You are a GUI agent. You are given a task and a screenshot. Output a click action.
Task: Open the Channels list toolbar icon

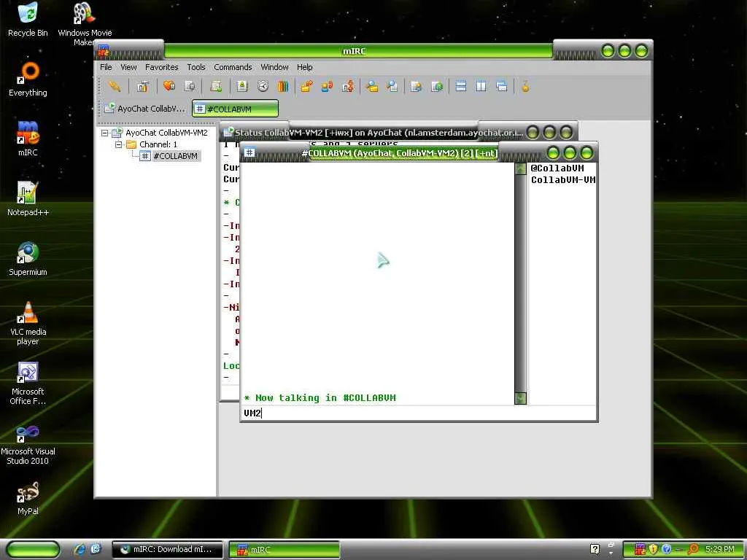190,86
